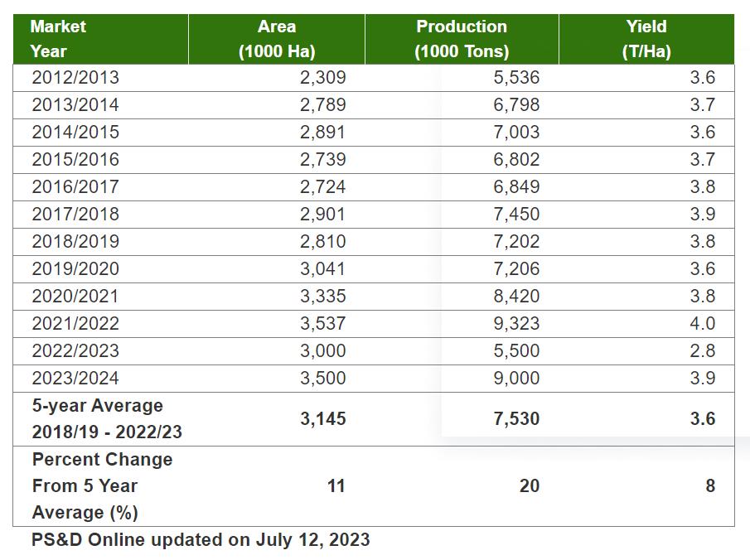Select the 9,000 production value
The image size is (750, 560).
pos(515,379)
